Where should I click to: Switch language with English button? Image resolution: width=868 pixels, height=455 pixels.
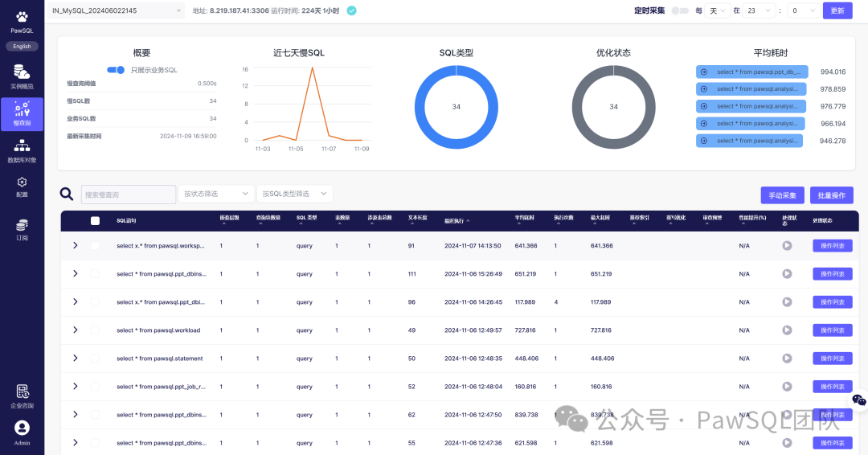coord(23,47)
